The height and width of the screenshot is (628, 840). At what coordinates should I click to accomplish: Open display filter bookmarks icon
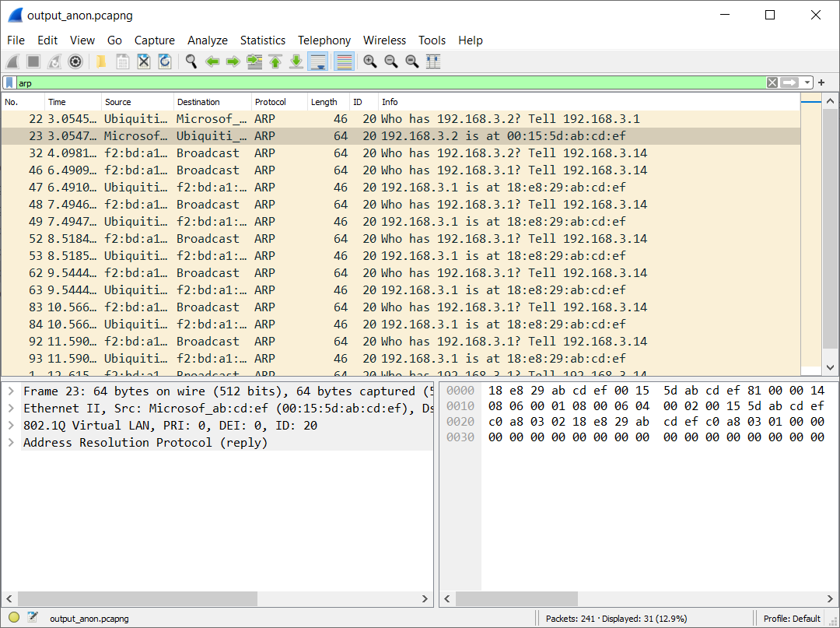(9, 82)
